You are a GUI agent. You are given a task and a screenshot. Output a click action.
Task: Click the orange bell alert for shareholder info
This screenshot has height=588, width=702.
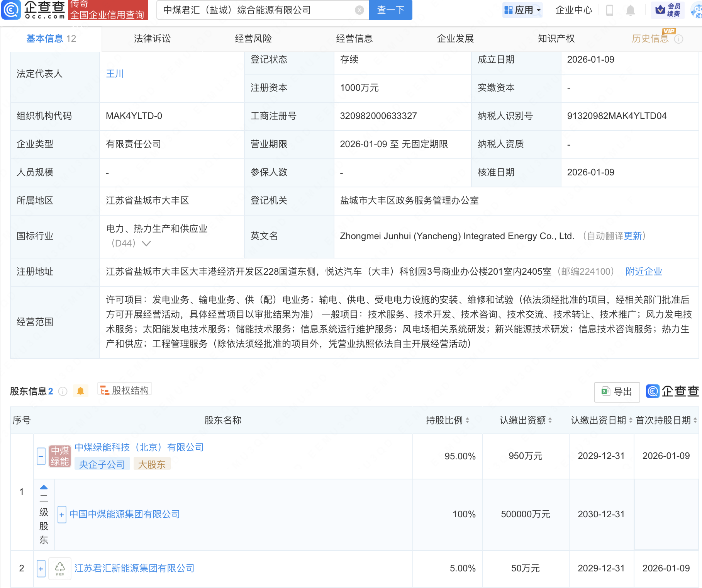[80, 391]
